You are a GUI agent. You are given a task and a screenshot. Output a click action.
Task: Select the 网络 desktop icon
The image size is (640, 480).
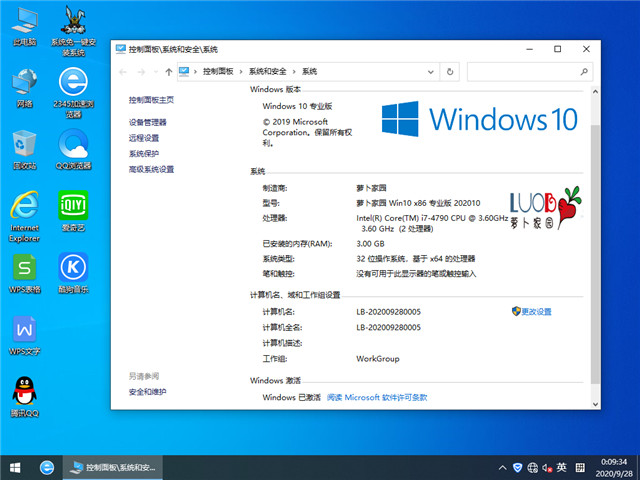pyautogui.click(x=24, y=88)
